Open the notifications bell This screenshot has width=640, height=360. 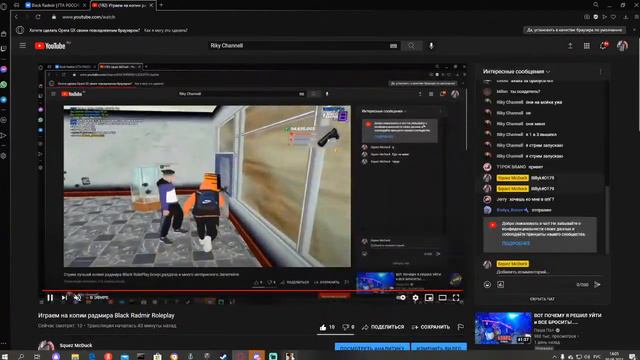tap(604, 46)
